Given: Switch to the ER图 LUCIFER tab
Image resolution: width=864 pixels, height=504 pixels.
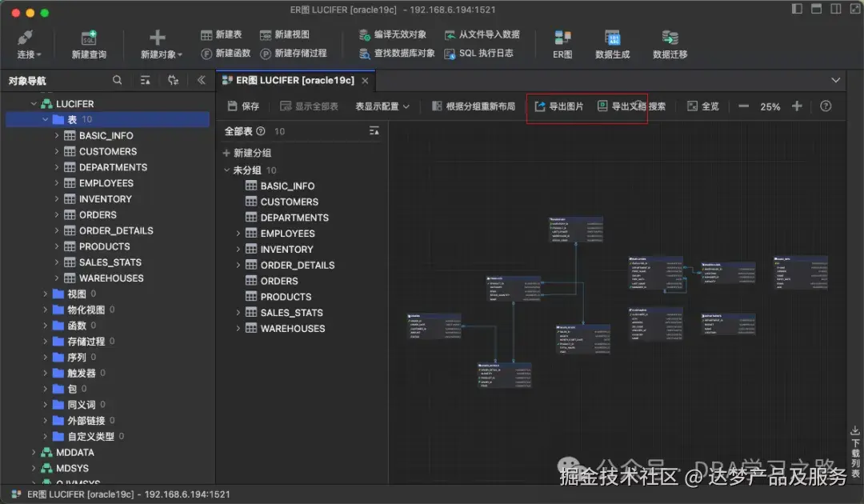Looking at the screenshot, I should (x=294, y=80).
